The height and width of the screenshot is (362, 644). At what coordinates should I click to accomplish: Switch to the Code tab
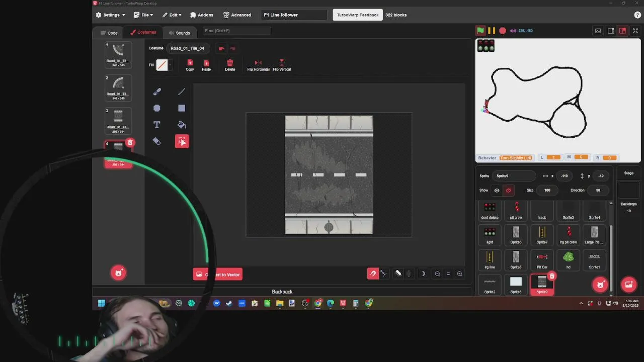coord(109,33)
